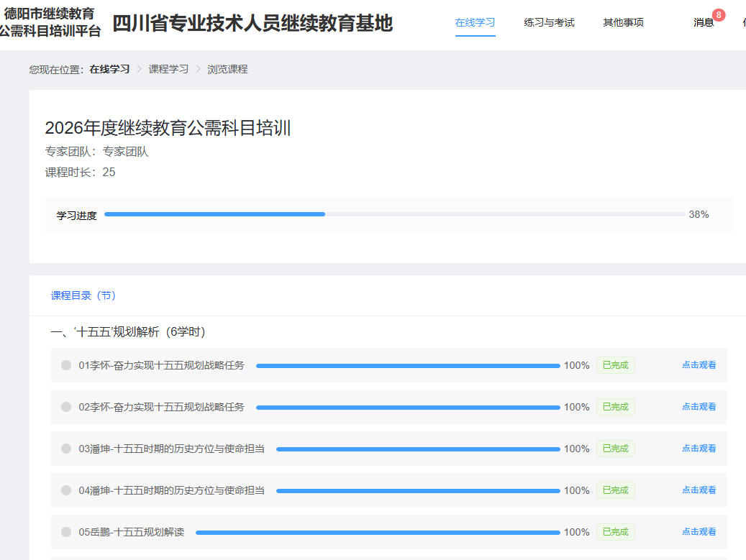The image size is (746, 560).
Task: Click the circle icon for lesson 02李怀
Action: click(x=66, y=407)
